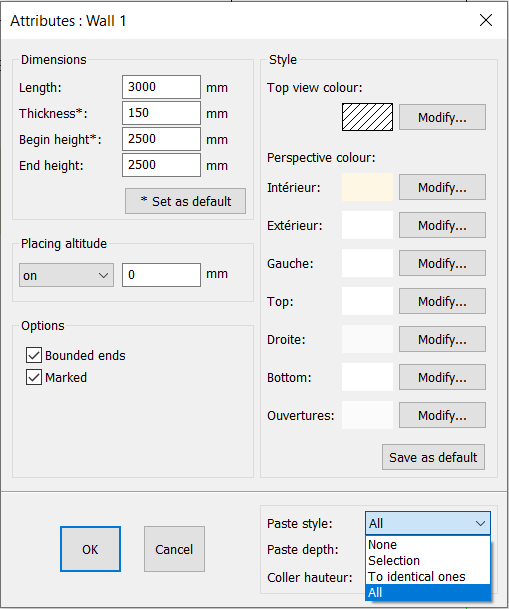Uncheck the Marked option
The width and height of the screenshot is (509, 609).
click(x=34, y=377)
